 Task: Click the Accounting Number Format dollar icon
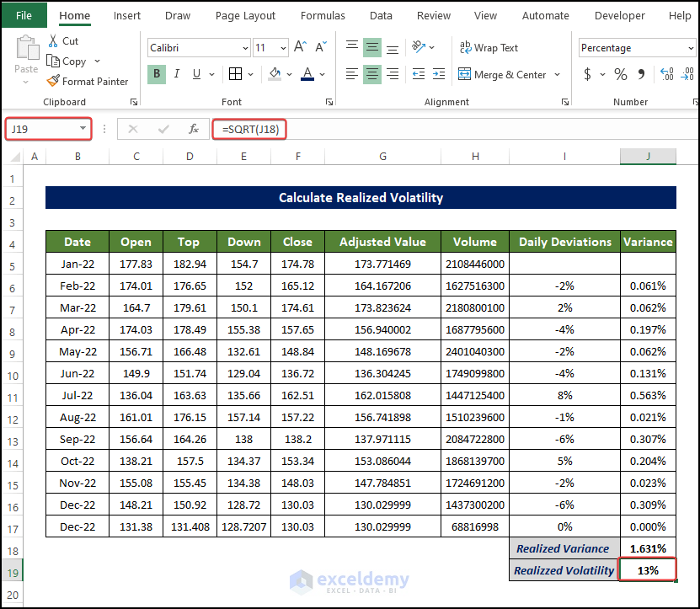pos(587,74)
